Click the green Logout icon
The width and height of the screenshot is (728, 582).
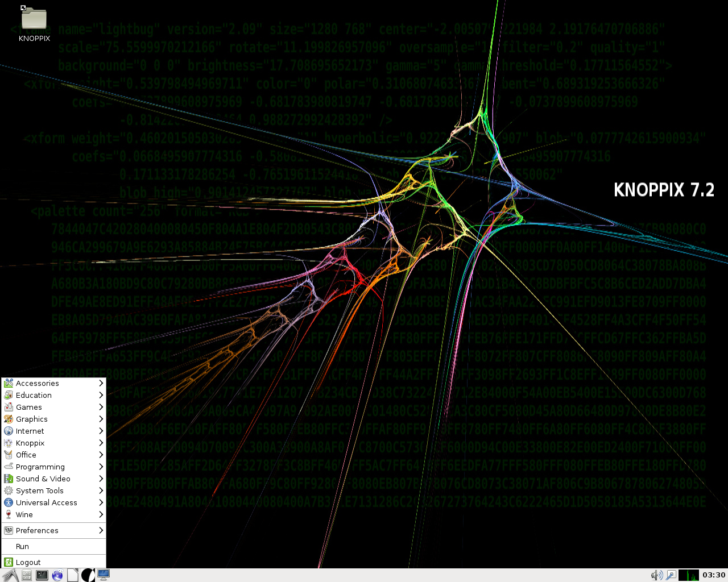pos(9,562)
